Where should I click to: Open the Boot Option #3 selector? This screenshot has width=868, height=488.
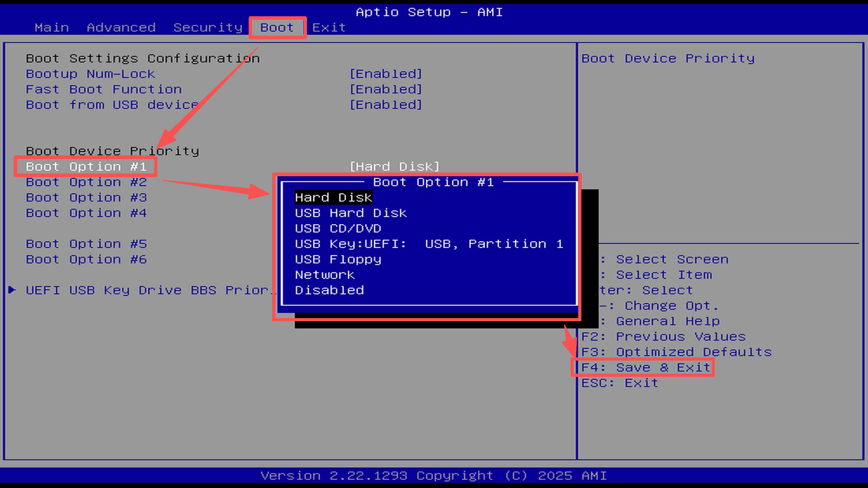coord(85,197)
